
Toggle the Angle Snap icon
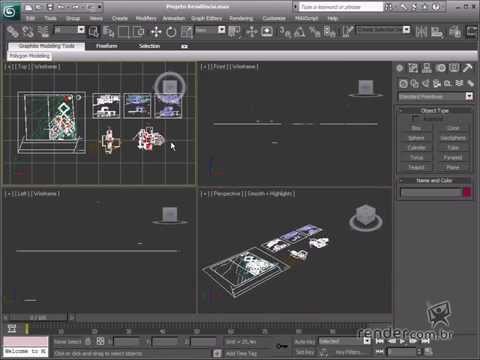click(x=299, y=32)
